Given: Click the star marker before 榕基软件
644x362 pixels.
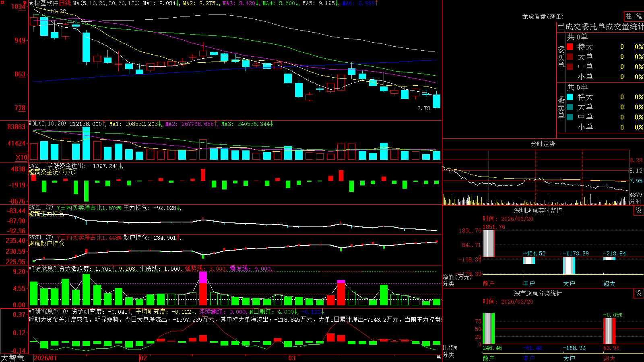Looking at the screenshot, I should (x=31, y=3).
